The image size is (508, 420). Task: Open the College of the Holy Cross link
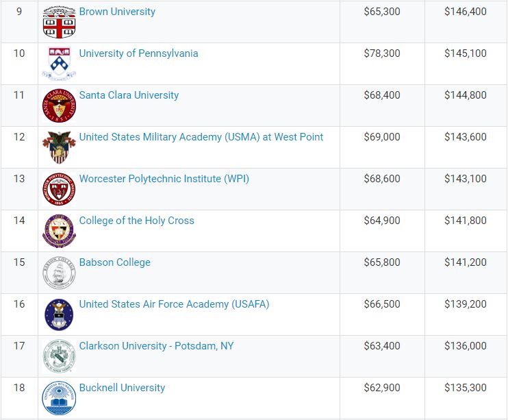pyautogui.click(x=137, y=221)
